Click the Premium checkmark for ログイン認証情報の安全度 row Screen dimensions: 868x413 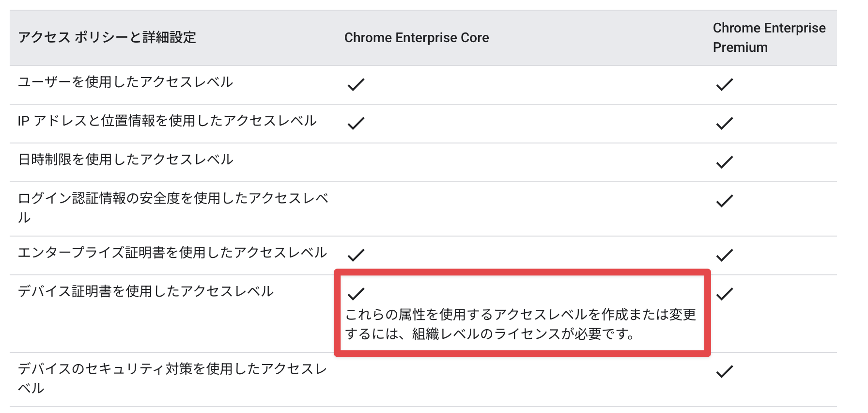pyautogui.click(x=725, y=201)
